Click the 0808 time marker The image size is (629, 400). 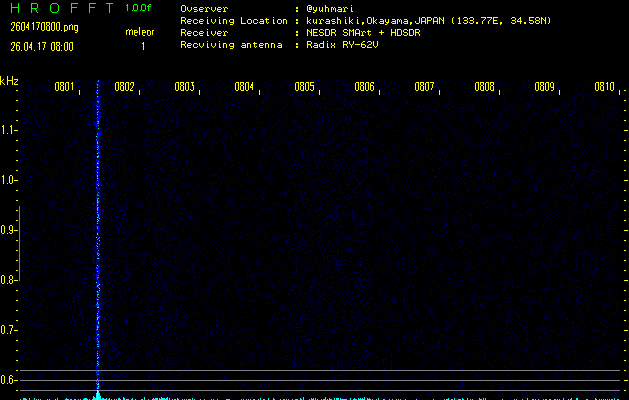[x=484, y=87]
